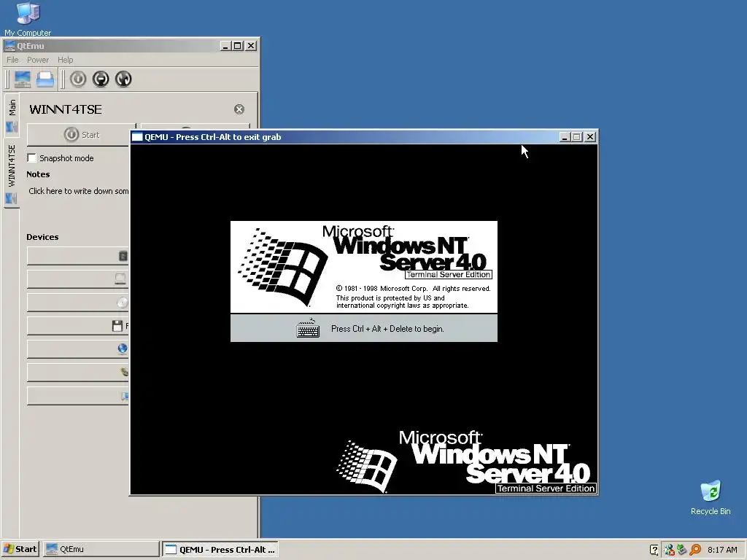Click the orange magnifier tray icon
The width and height of the screenshot is (747, 560).
[695, 550]
